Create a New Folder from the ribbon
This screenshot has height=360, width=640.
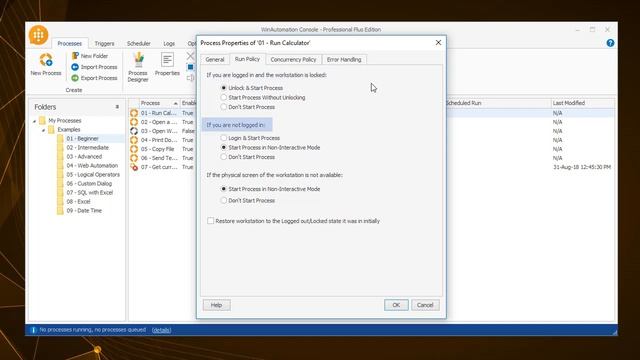pyautogui.click(x=90, y=56)
